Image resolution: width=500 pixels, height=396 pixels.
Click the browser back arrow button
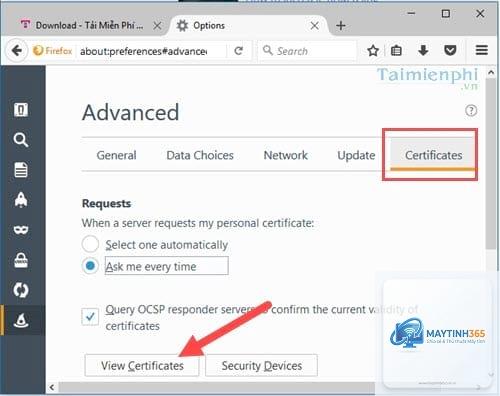coord(16,51)
